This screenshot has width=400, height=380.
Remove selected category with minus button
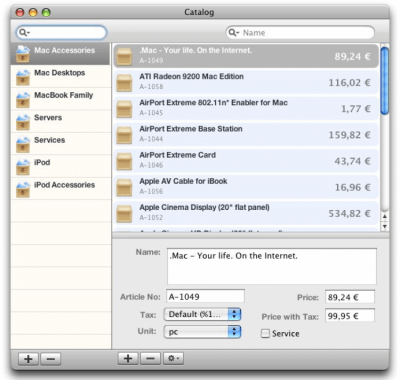51,359
